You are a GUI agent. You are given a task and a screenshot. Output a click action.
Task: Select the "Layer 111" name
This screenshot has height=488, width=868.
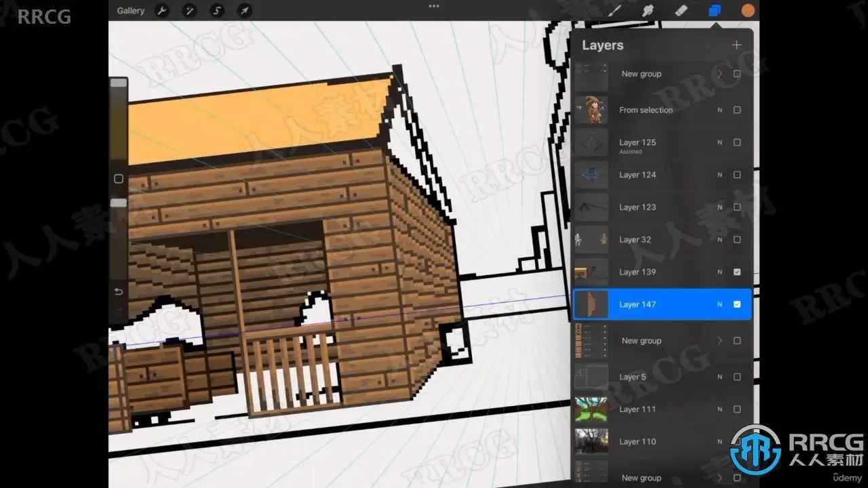click(x=637, y=409)
